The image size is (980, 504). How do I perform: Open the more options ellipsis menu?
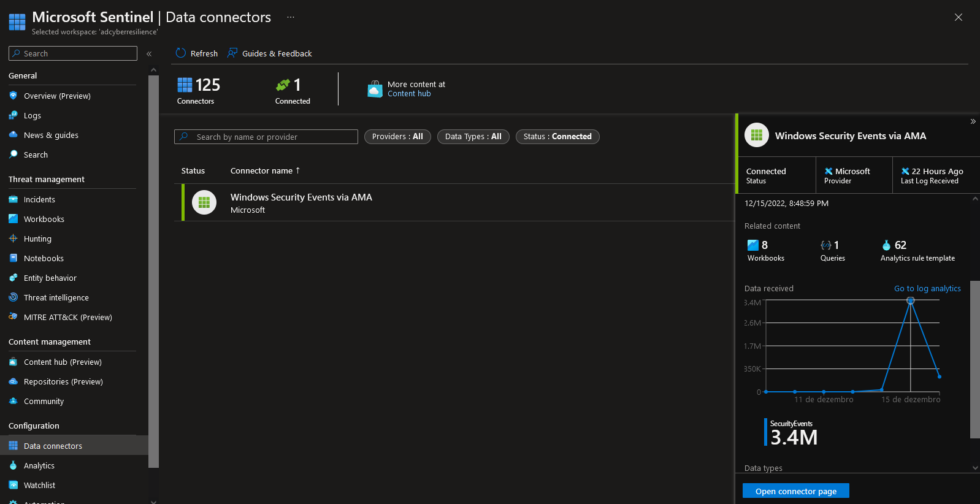point(291,17)
